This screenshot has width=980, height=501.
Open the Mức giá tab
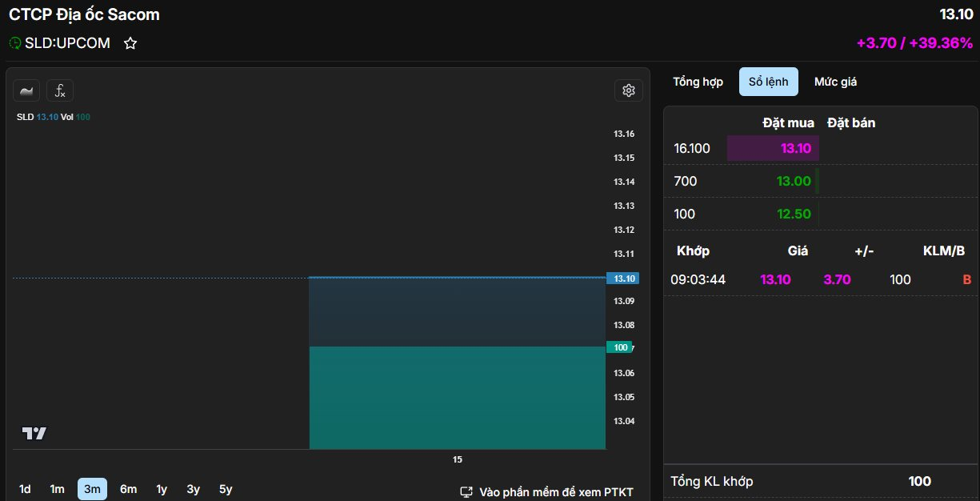(x=835, y=82)
